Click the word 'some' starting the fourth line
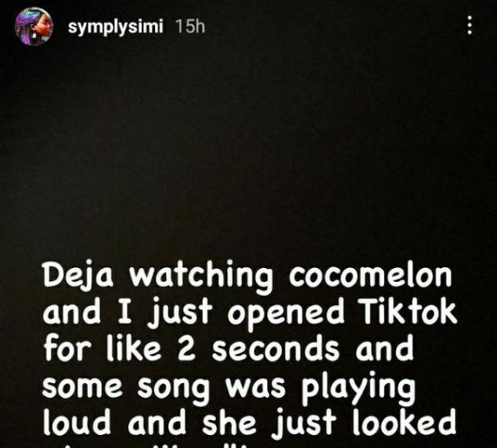Screen dimensions: 497x448 click(82, 387)
